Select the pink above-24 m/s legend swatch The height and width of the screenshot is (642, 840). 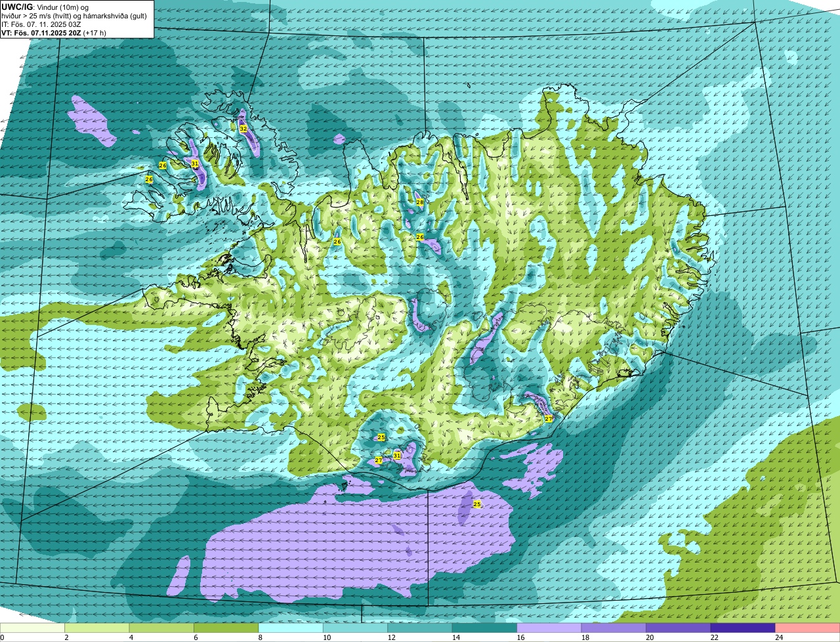[x=808, y=628]
